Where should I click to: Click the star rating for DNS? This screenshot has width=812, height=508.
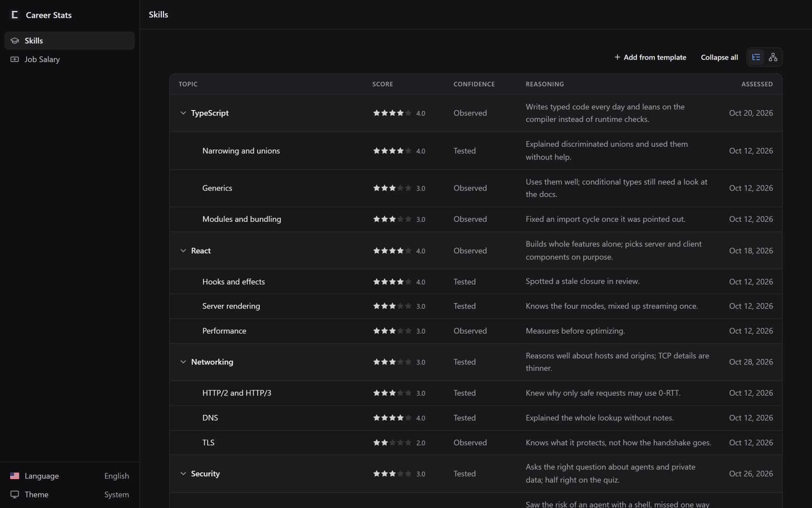[x=392, y=418]
